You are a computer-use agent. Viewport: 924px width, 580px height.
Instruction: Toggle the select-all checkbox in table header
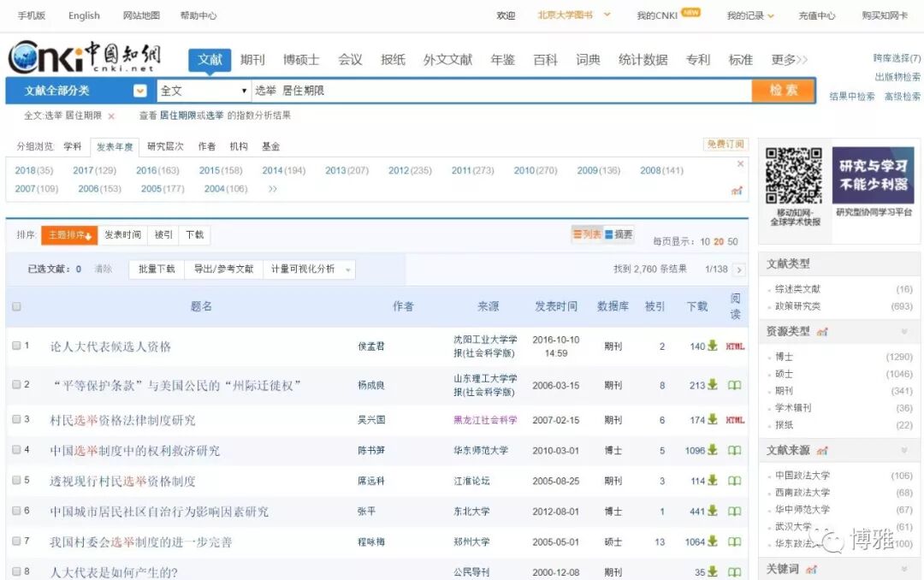(x=16, y=306)
